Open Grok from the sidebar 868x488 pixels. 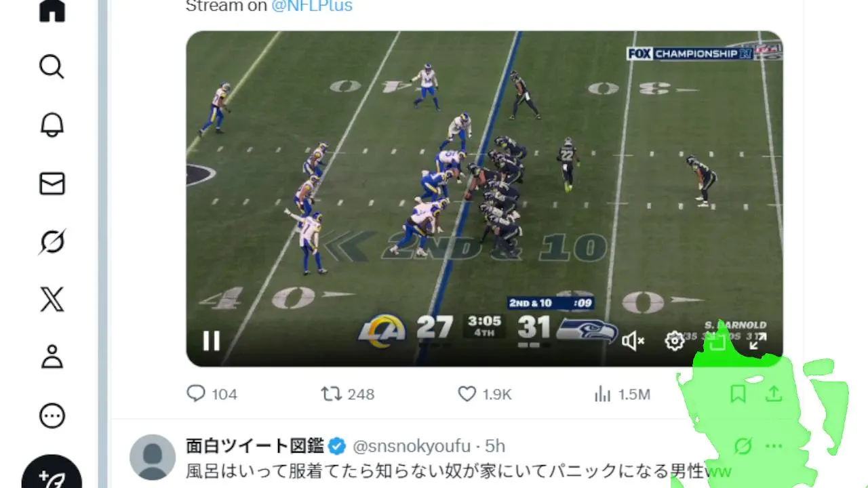[x=52, y=242]
